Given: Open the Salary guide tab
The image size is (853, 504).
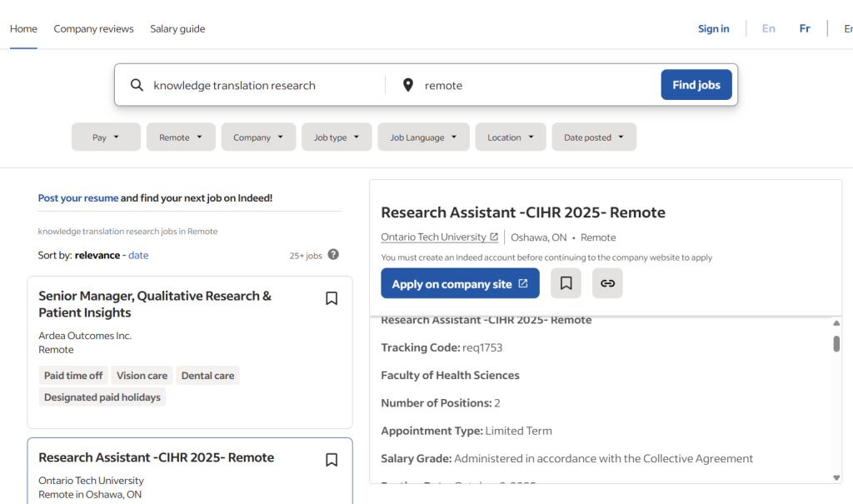Looking at the screenshot, I should click(177, 28).
